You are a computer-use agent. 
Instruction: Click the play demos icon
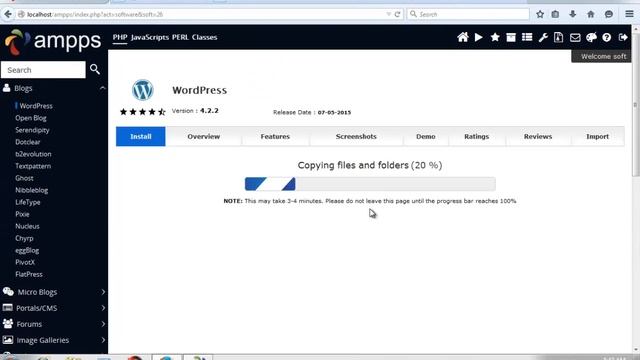coord(479,38)
